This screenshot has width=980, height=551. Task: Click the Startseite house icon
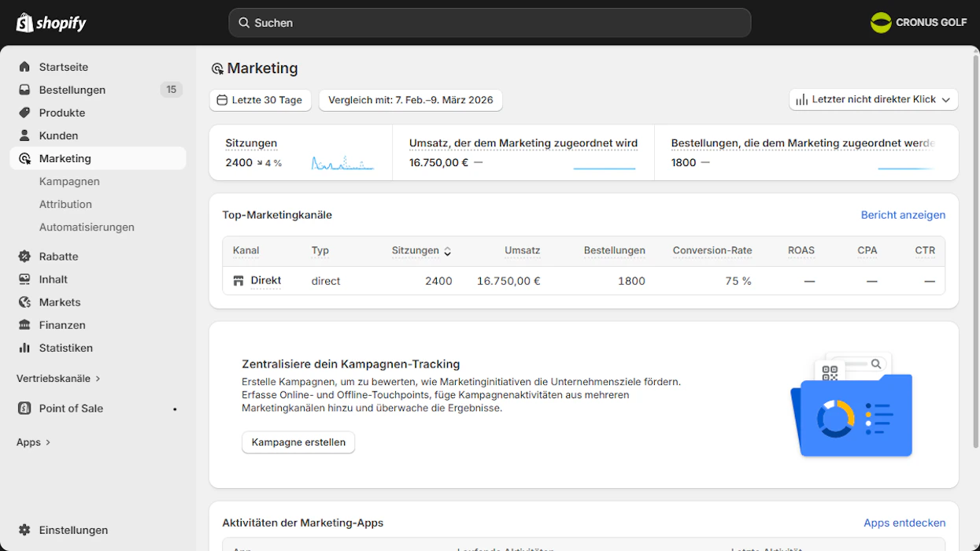point(24,67)
